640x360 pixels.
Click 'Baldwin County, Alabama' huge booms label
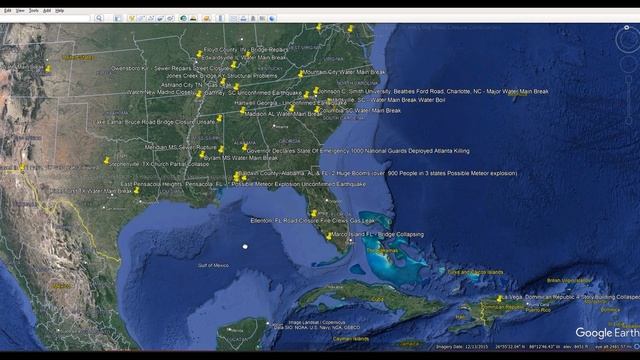(378, 173)
